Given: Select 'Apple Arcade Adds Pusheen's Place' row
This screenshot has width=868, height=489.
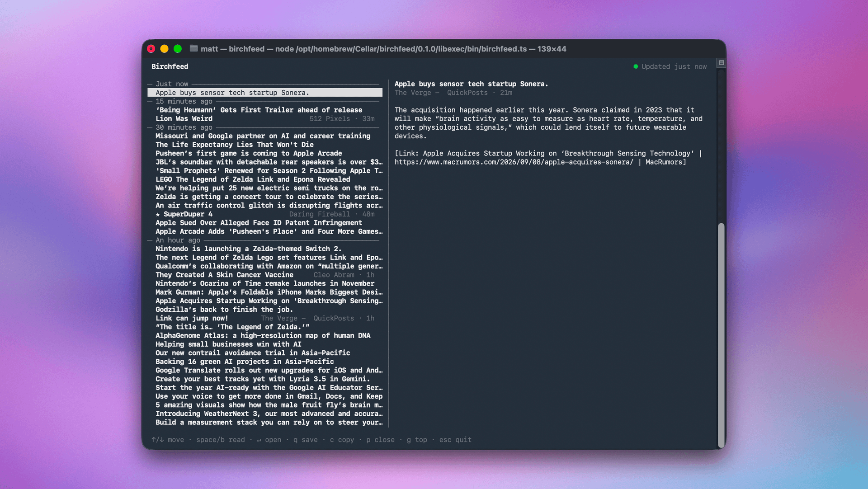Looking at the screenshot, I should tap(269, 231).
